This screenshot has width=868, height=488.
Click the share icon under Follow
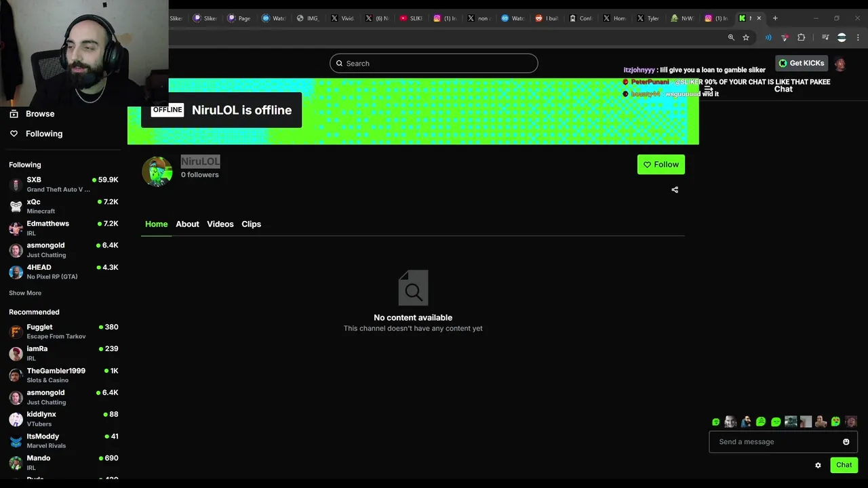675,190
